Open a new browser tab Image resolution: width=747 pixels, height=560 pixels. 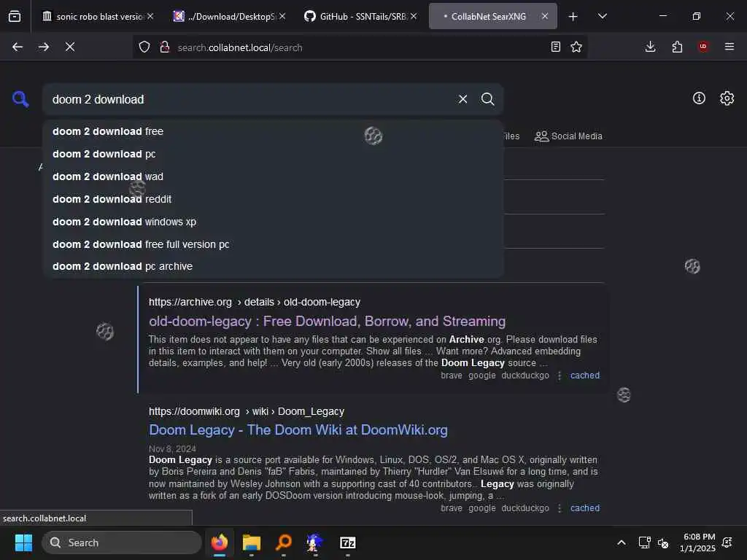pyautogui.click(x=573, y=17)
